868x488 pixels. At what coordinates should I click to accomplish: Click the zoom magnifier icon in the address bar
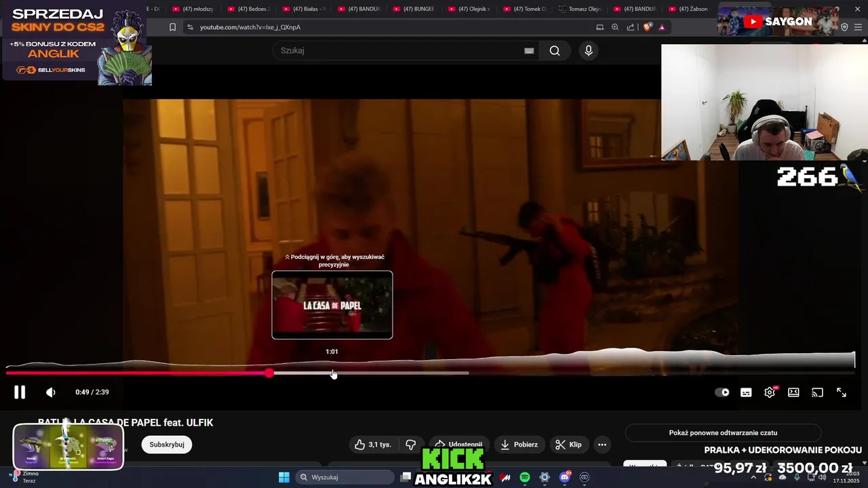[615, 27]
